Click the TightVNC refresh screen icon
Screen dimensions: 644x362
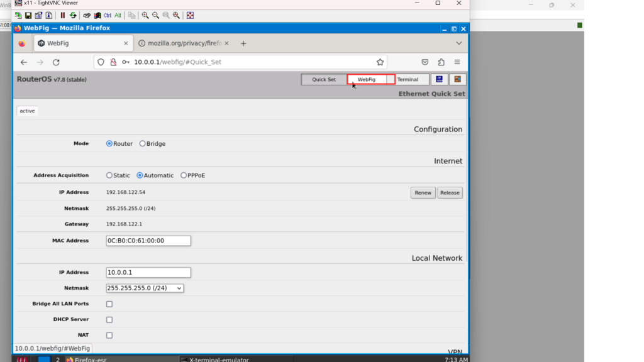click(x=73, y=15)
